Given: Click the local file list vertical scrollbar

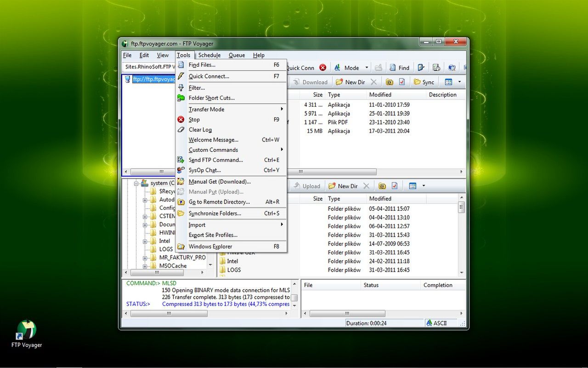Looking at the screenshot, I should 461,235.
